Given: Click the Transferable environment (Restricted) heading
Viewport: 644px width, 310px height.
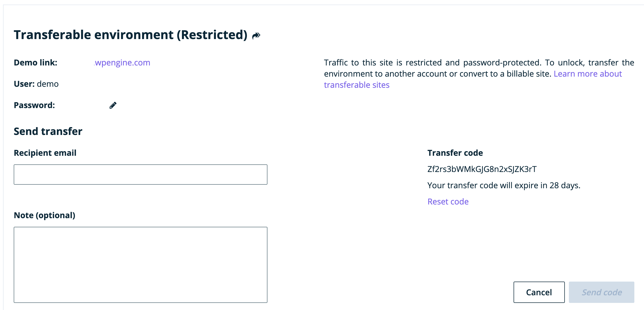Looking at the screenshot, I should pyautogui.click(x=130, y=35).
